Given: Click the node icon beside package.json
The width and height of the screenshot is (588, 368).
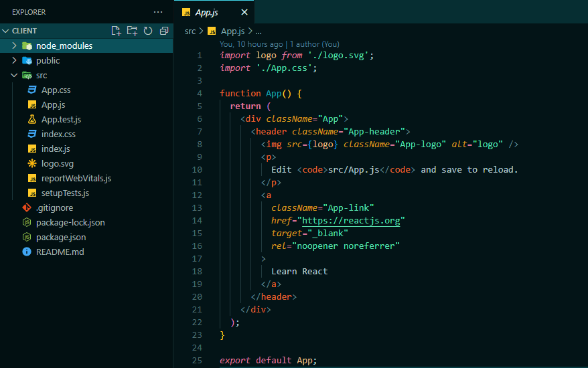Looking at the screenshot, I should point(27,238).
